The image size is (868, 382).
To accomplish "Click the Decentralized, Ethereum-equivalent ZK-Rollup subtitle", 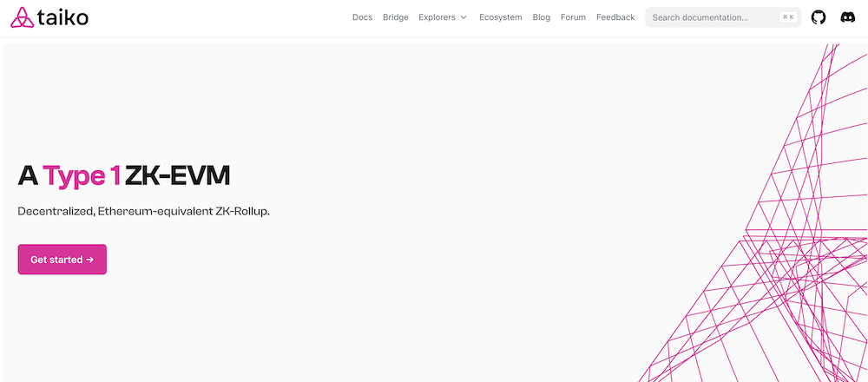I will coord(143,212).
